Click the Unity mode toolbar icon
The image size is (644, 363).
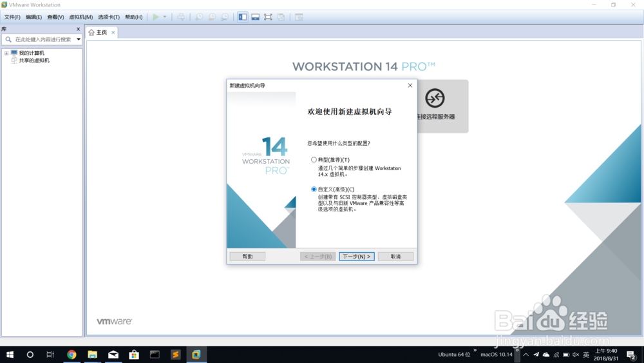pyautogui.click(x=281, y=17)
